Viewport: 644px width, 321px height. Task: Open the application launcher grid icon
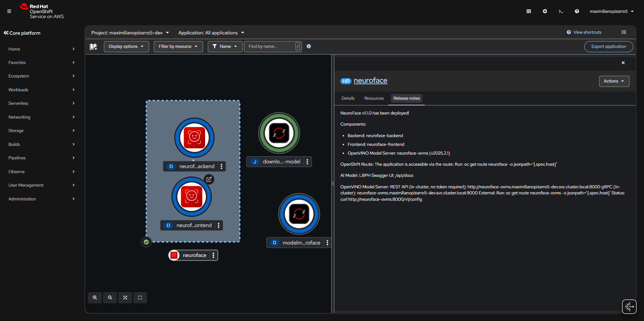pos(529,11)
